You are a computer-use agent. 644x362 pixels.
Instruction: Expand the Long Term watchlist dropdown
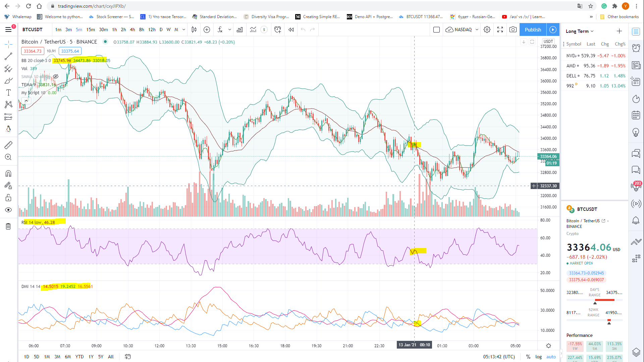pos(580,31)
